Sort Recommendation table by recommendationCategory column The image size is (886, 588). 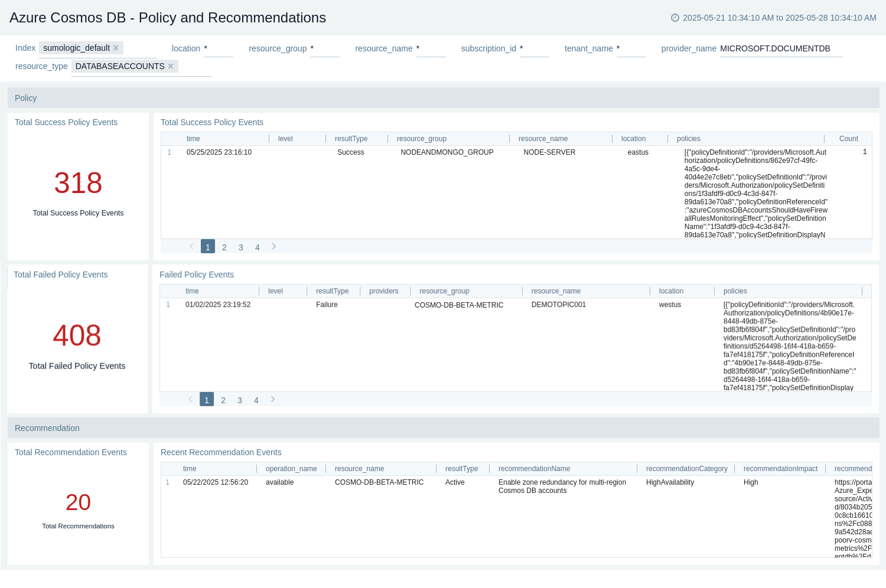tap(687, 469)
